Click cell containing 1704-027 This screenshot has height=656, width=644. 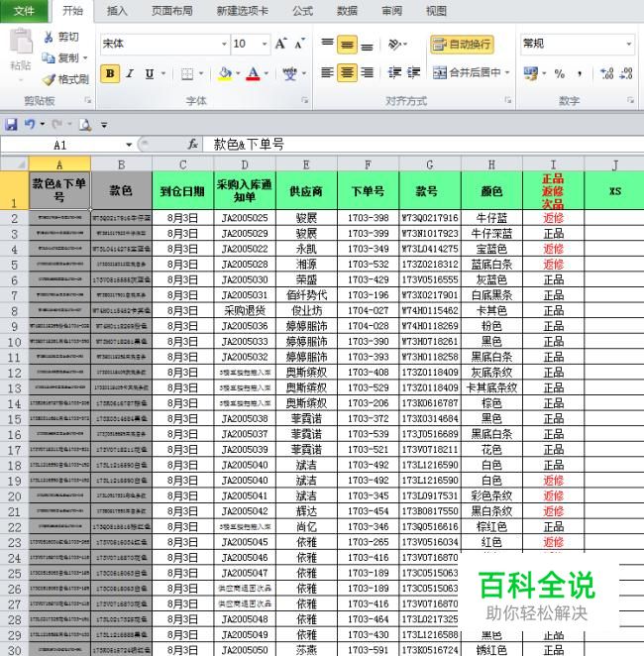pos(368,310)
